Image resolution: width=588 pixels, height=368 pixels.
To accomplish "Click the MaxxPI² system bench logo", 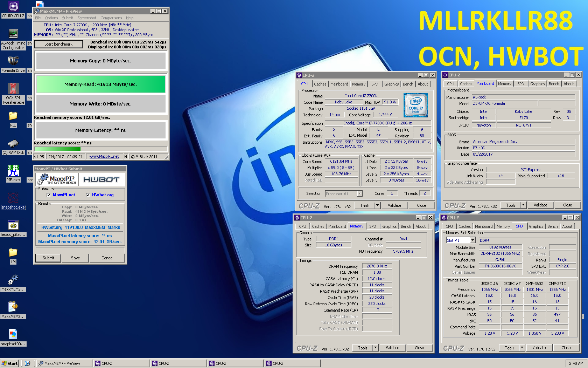I will tap(57, 179).
